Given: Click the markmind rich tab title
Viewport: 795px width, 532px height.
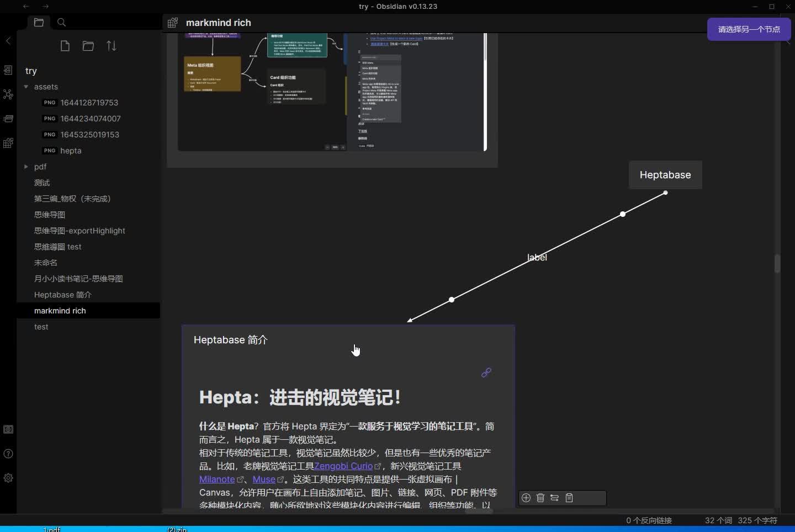Looking at the screenshot, I should 219,23.
